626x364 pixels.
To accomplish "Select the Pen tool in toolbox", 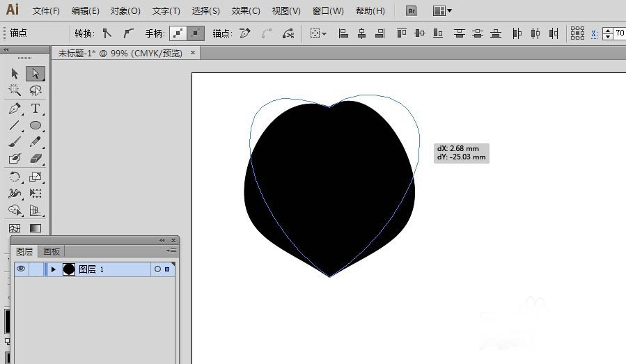I will tap(15, 109).
